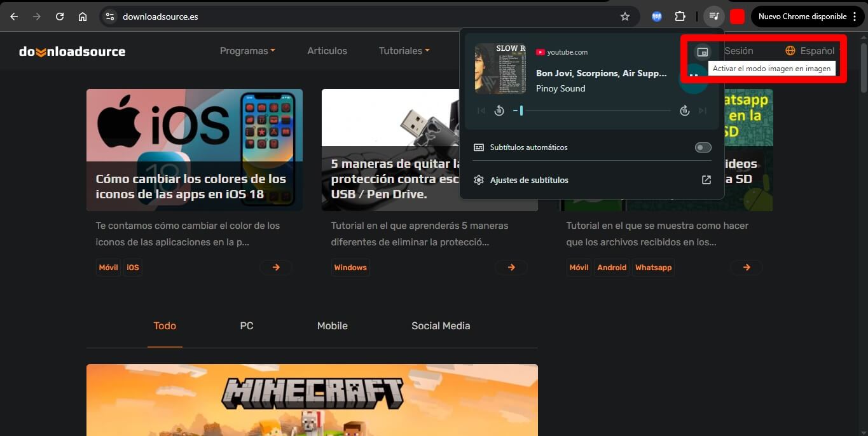Toggle Subtítulos automáticos switch
868x436 pixels.
click(x=703, y=147)
